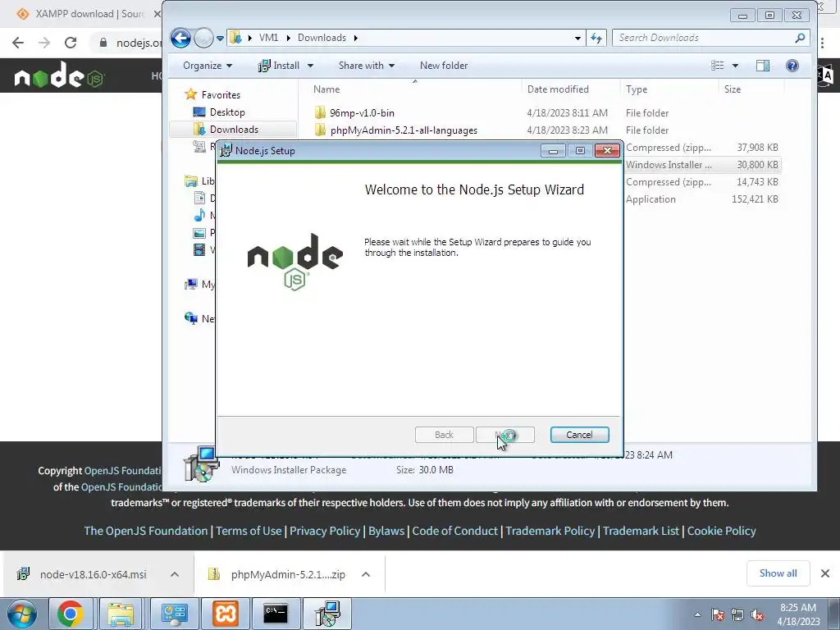The width and height of the screenshot is (840, 630).
Task: Select Downloads in the navigation pane
Action: [x=234, y=129]
